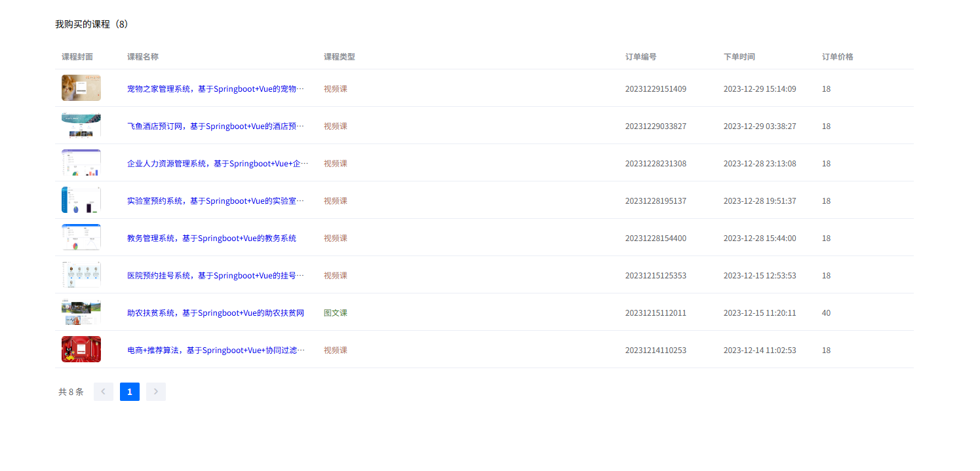The height and width of the screenshot is (471, 980).
Task: Click the 助农扶贫系统 cover thumbnail
Action: (81, 312)
